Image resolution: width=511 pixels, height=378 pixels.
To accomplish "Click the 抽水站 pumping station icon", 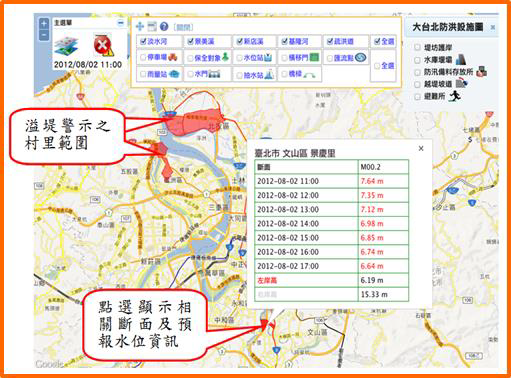I will pos(269,74).
